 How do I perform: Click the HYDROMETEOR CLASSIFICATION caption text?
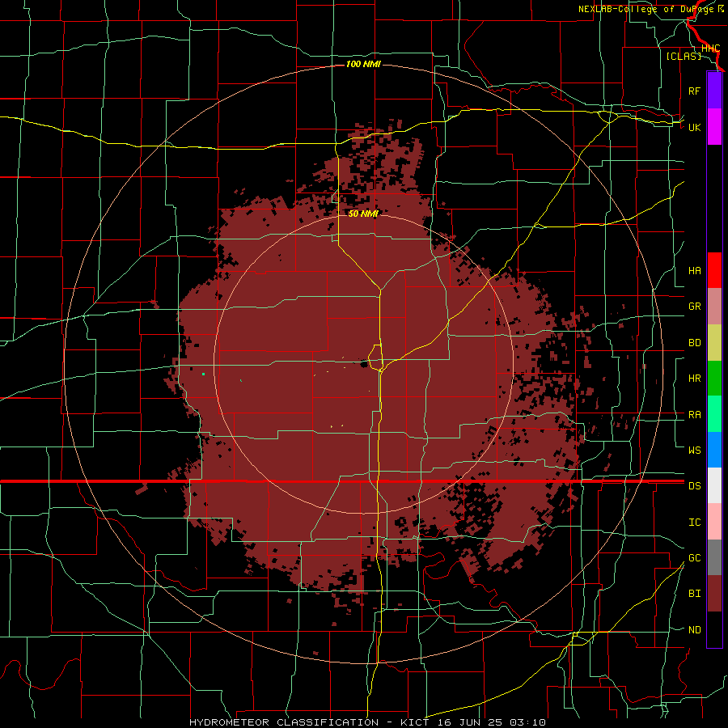click(284, 722)
